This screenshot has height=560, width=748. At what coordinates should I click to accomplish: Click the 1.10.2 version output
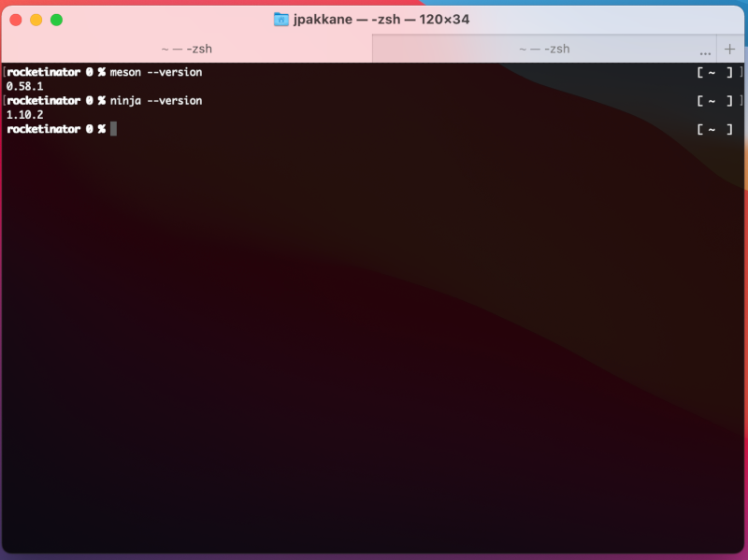click(x=22, y=115)
